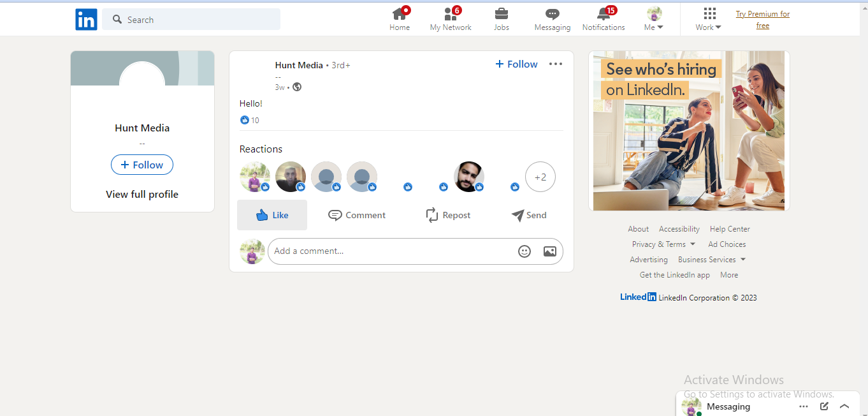Click the LinkedIn logo in header

tap(86, 20)
